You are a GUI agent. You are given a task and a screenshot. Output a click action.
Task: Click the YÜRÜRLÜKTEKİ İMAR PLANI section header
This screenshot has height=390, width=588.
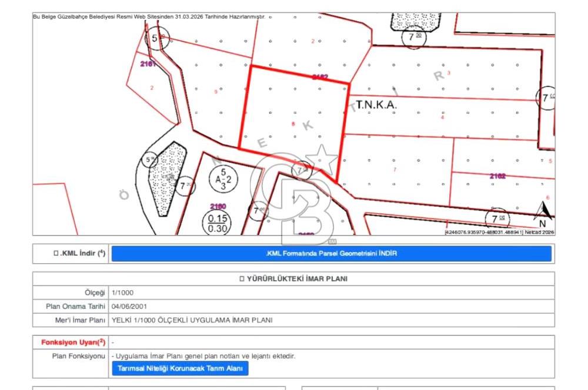(293, 278)
